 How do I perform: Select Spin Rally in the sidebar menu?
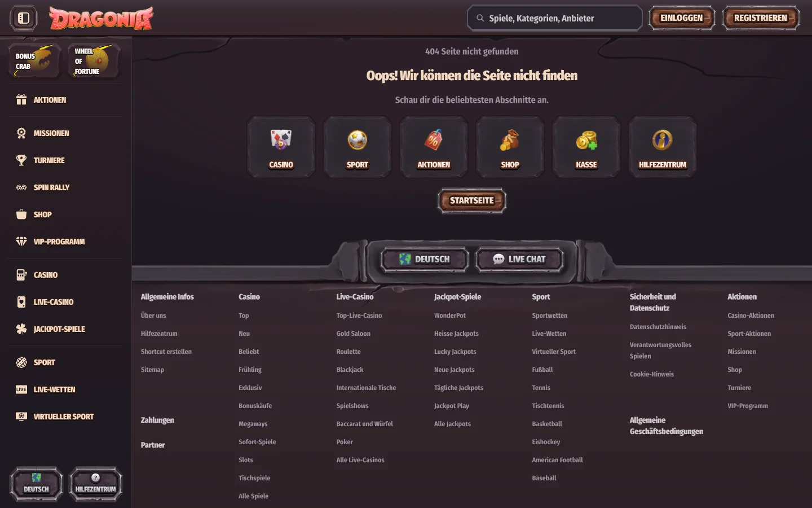[51, 187]
